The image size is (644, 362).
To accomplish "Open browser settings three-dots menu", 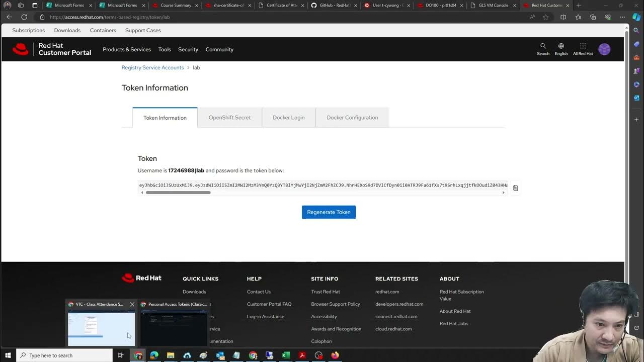I will click(622, 17).
